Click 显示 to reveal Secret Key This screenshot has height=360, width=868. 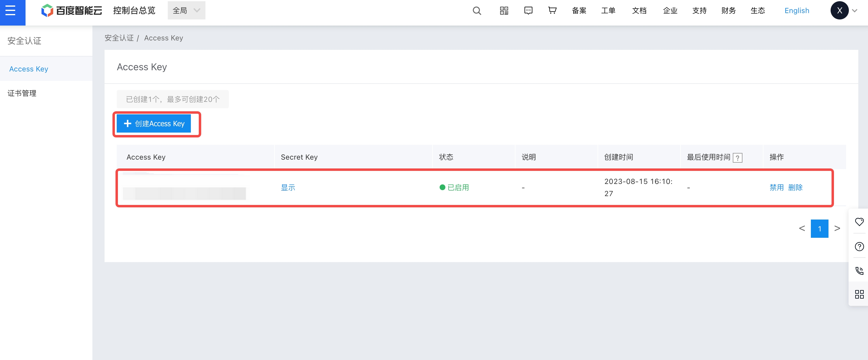click(x=288, y=187)
